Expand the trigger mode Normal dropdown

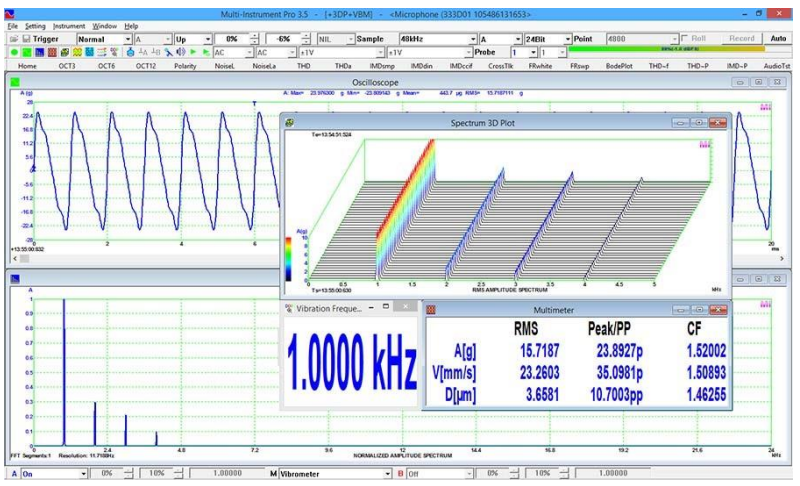tap(129, 38)
